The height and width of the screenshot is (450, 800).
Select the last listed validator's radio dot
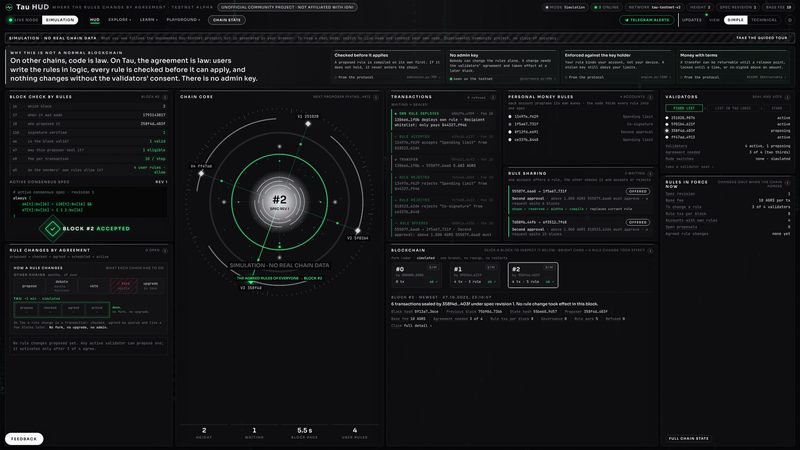(667, 137)
